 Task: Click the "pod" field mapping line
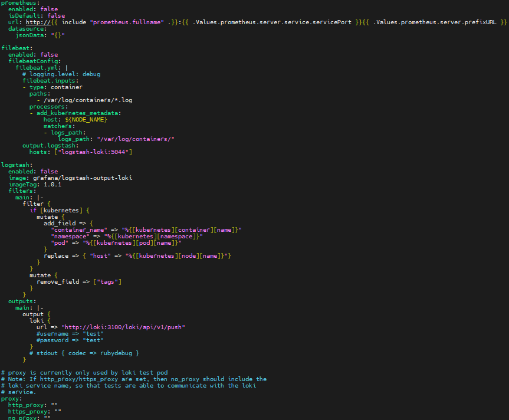[116, 243]
